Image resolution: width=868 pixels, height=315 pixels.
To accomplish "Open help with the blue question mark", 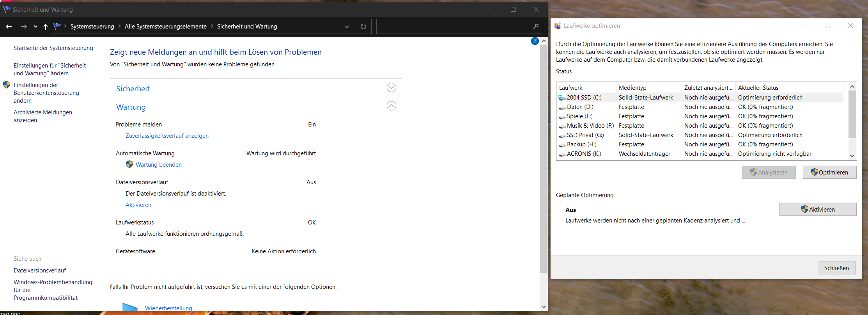I will (535, 41).
